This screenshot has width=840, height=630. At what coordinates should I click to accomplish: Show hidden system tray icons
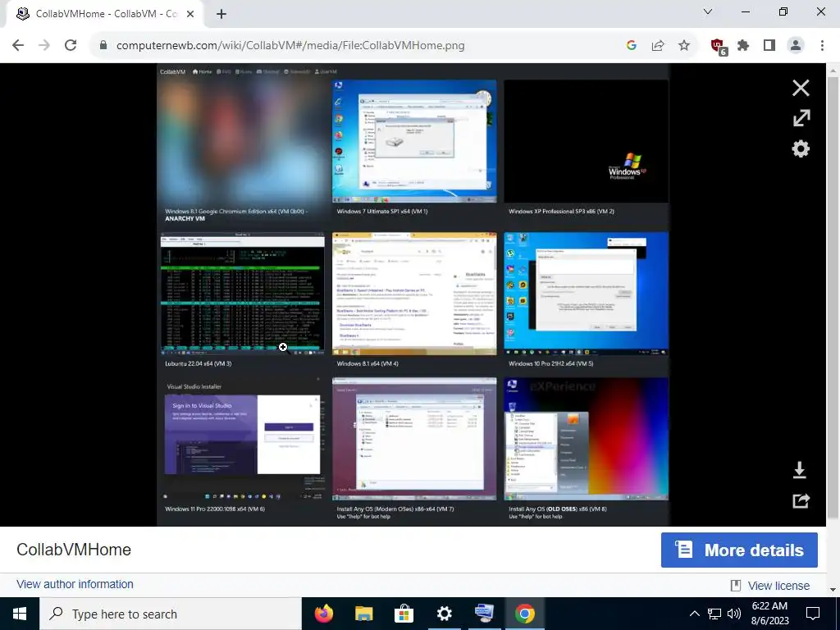[x=694, y=614]
